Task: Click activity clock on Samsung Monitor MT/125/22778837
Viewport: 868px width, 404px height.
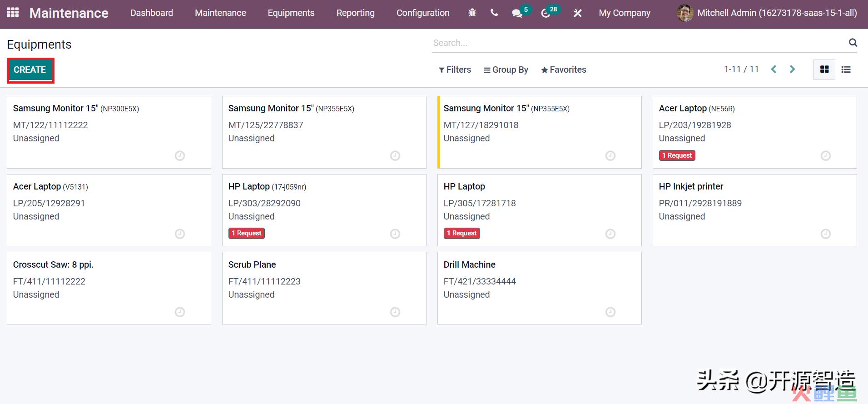Action: click(x=395, y=156)
